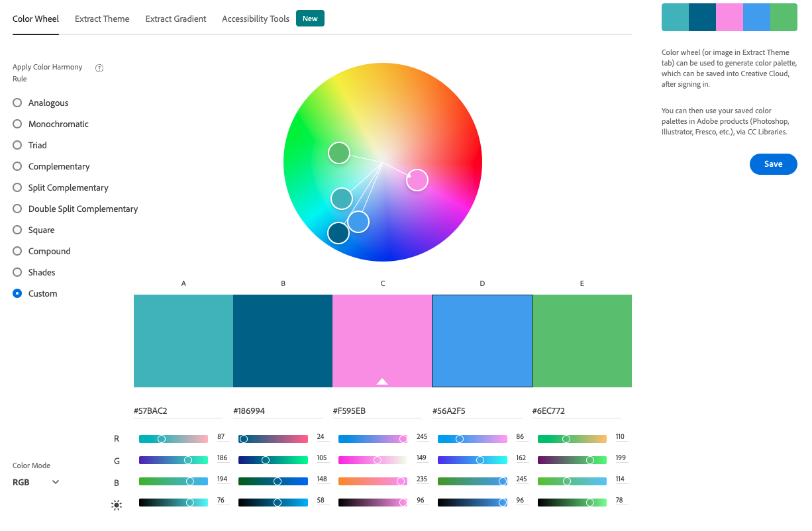
Task: Switch to the Extract Theme tab
Action: click(x=102, y=19)
